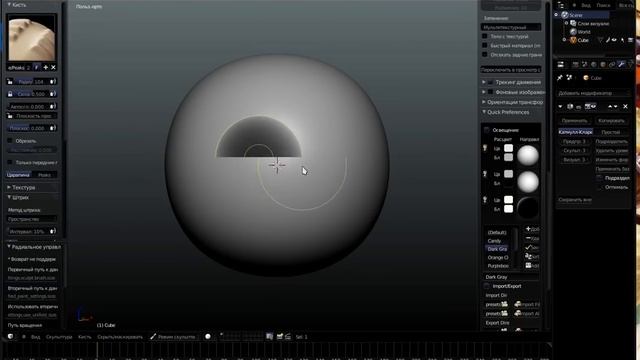Image resolution: width=640 pixels, height=360 pixels.
Task: Select the Простой subdivision type
Action: click(611, 132)
